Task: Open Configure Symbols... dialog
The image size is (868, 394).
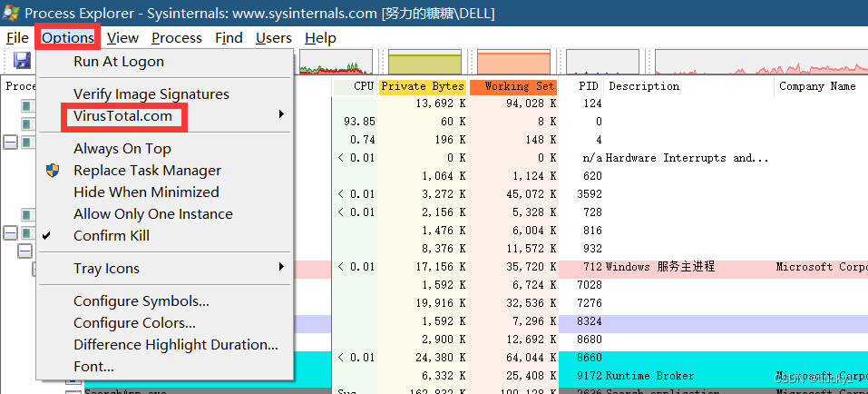Action: tap(141, 300)
